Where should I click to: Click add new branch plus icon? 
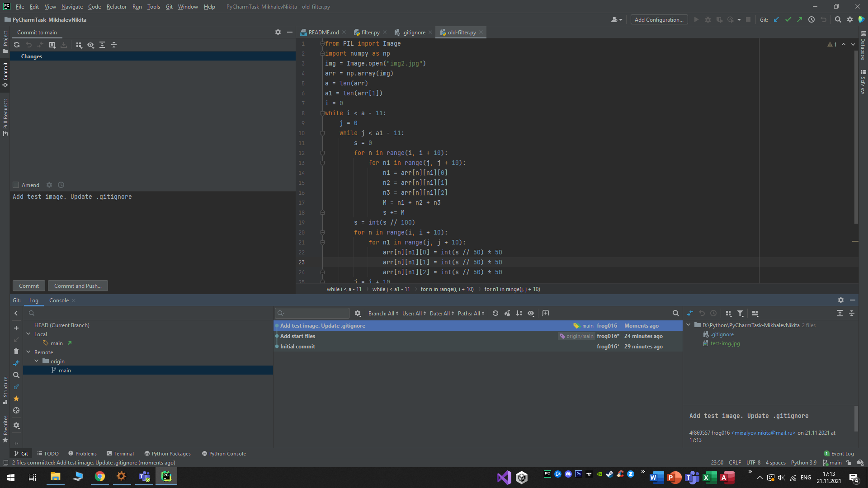(x=16, y=328)
